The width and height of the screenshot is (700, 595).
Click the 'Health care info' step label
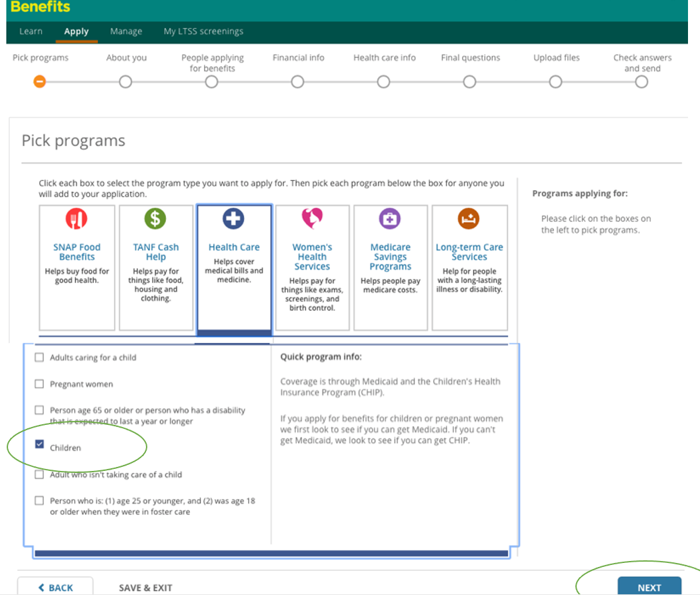[x=385, y=57]
